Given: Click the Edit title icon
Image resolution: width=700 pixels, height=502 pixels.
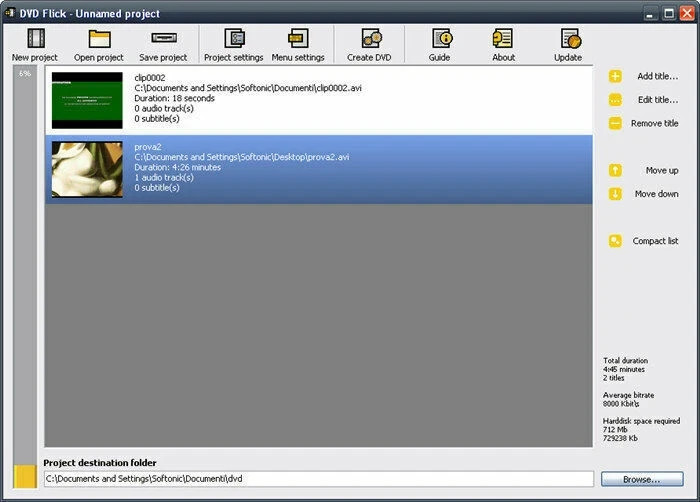Looking at the screenshot, I should point(615,100).
